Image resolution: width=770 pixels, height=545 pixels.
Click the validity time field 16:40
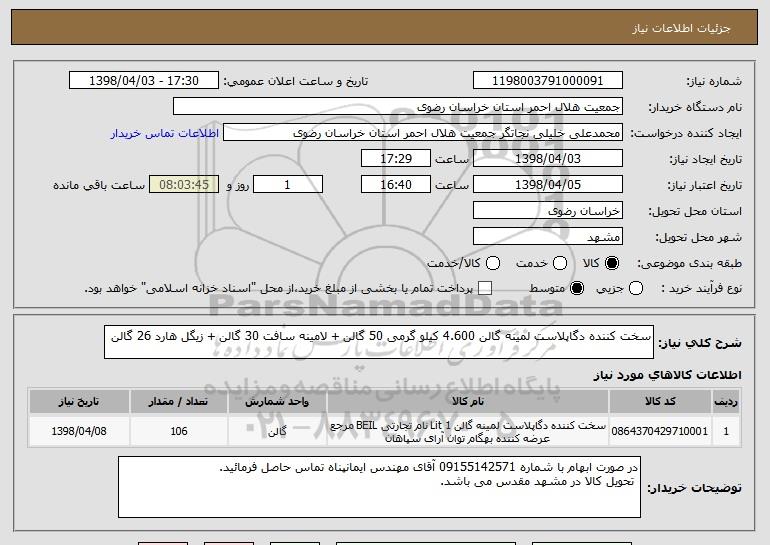(x=396, y=185)
